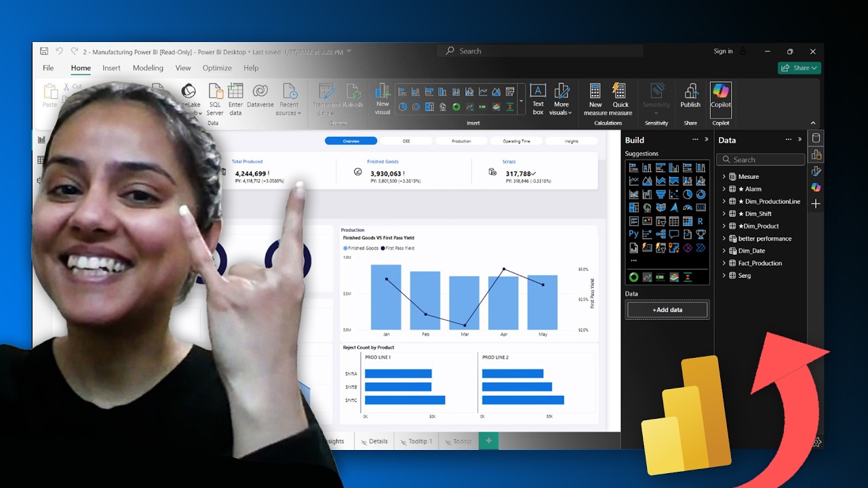Select the Q&A speech bubble visual

(674, 234)
